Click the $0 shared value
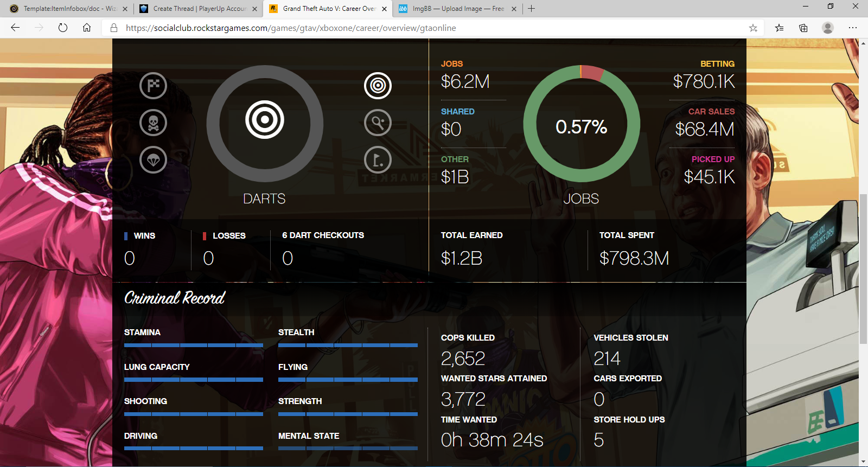Screen dimensions: 868x467 [451, 129]
